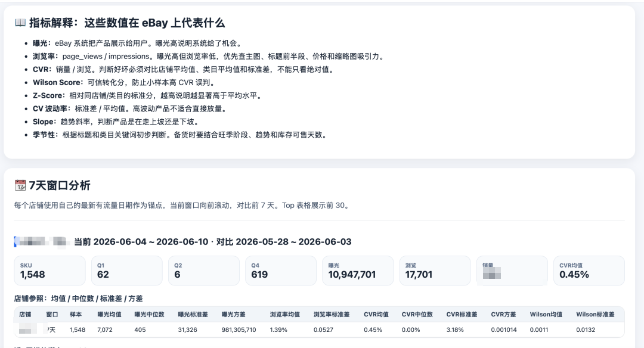
Task: Click the 0.0527 浏览率标准差 cell
Action: pos(323,330)
